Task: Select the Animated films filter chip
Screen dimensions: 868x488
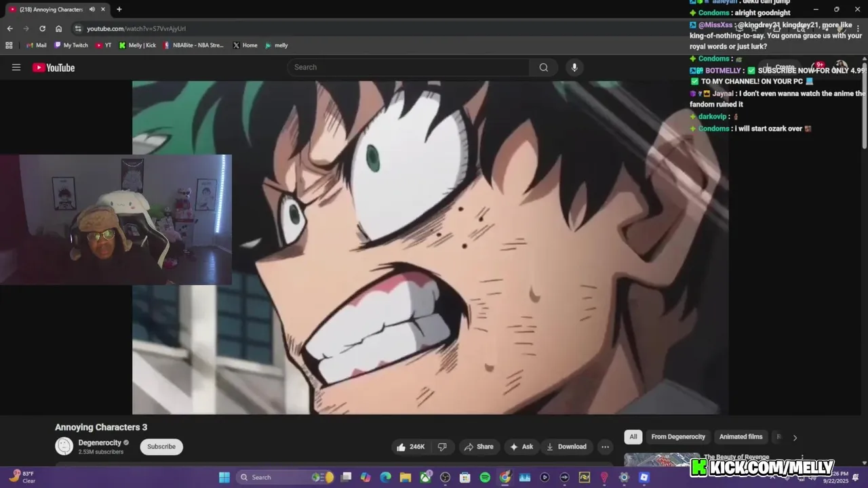Action: pyautogui.click(x=741, y=436)
